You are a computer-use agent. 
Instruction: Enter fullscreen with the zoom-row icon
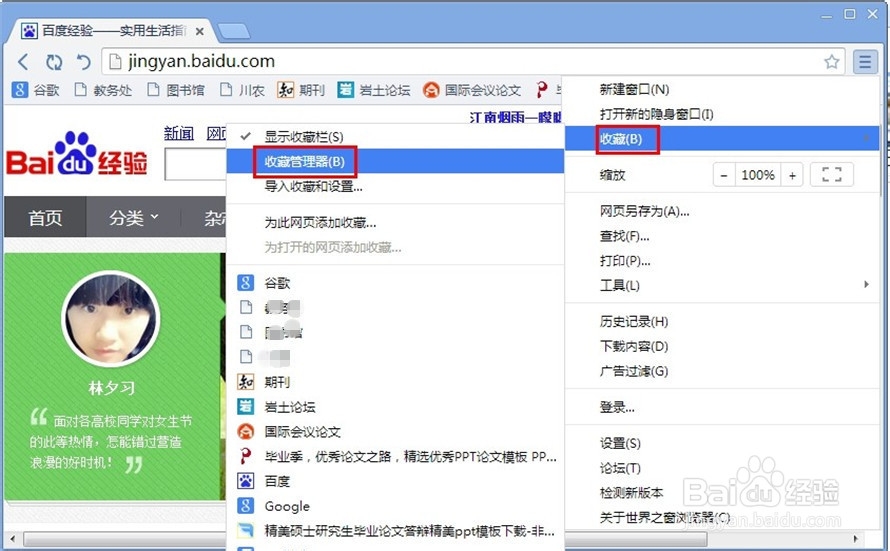point(832,175)
